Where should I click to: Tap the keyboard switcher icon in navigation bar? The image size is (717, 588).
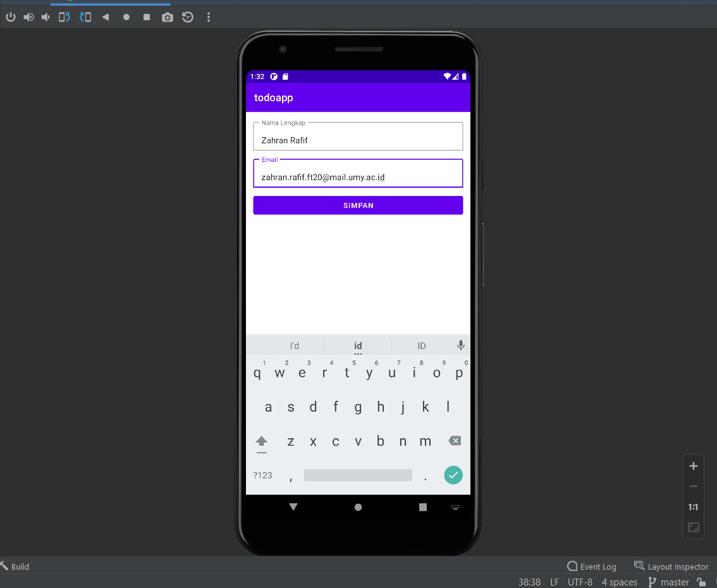(455, 507)
